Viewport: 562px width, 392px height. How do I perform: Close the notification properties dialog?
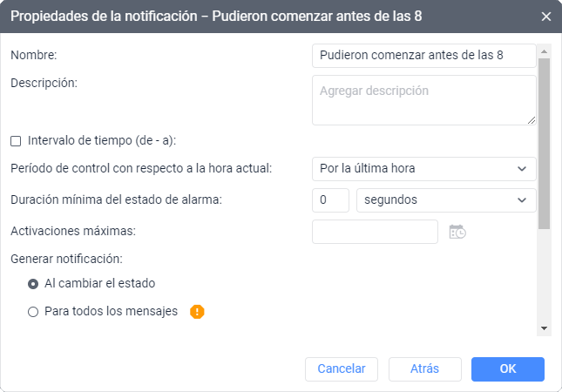[545, 17]
